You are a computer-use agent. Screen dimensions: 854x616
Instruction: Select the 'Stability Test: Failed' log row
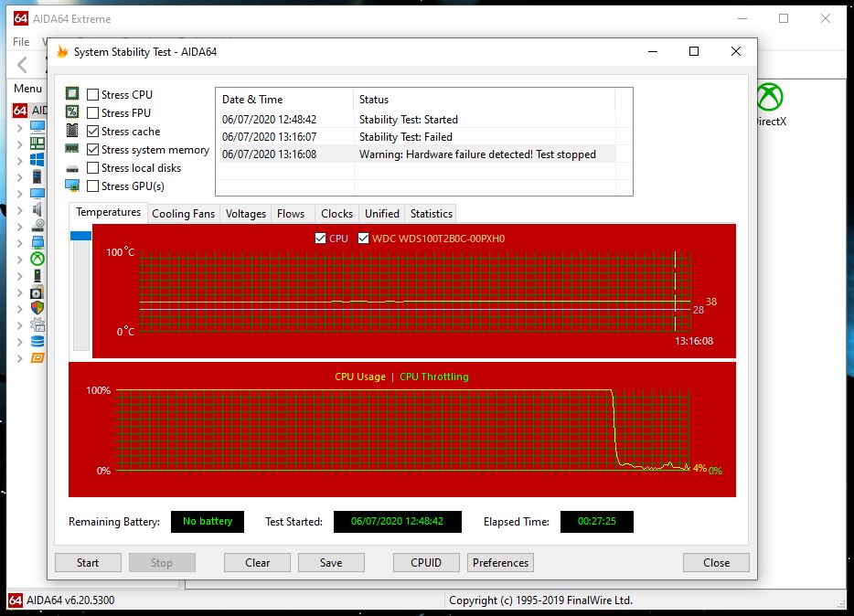pyautogui.click(x=415, y=136)
